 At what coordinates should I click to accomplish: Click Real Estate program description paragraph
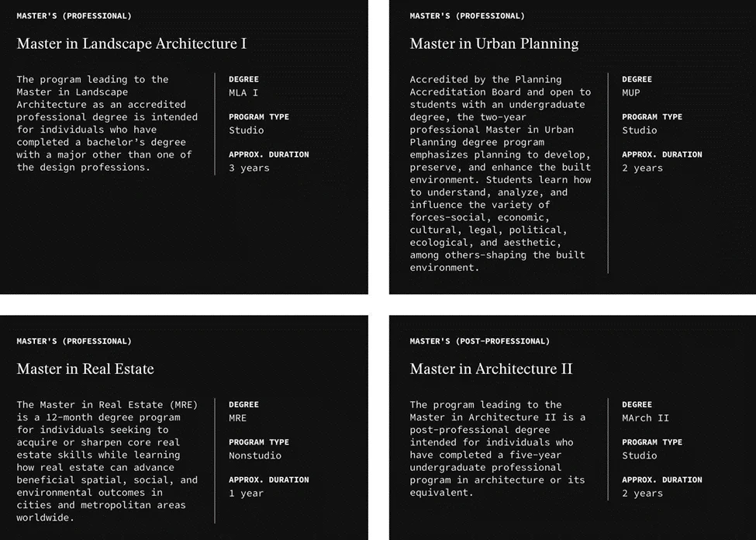coord(107,461)
